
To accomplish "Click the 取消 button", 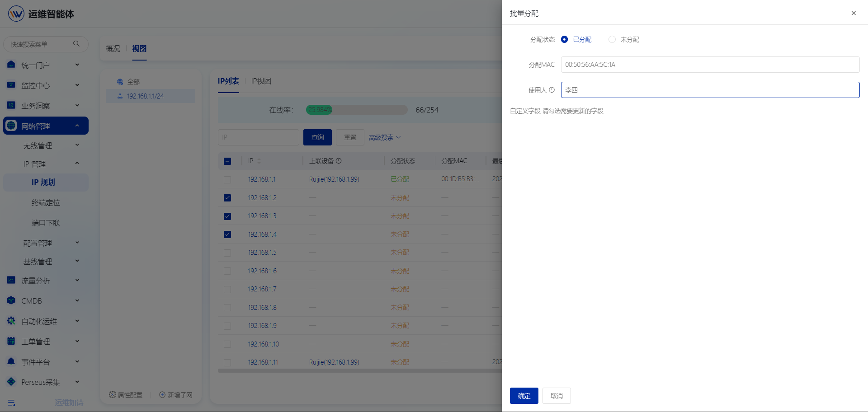I will pyautogui.click(x=557, y=396).
